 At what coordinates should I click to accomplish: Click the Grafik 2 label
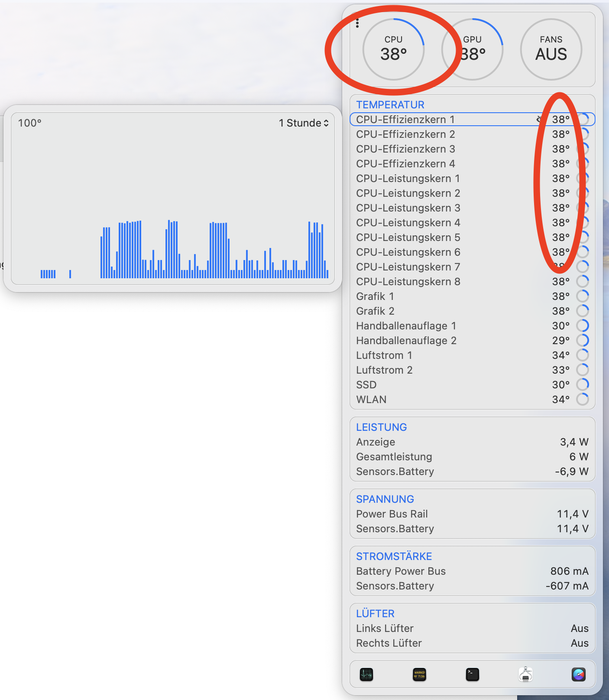(x=375, y=311)
